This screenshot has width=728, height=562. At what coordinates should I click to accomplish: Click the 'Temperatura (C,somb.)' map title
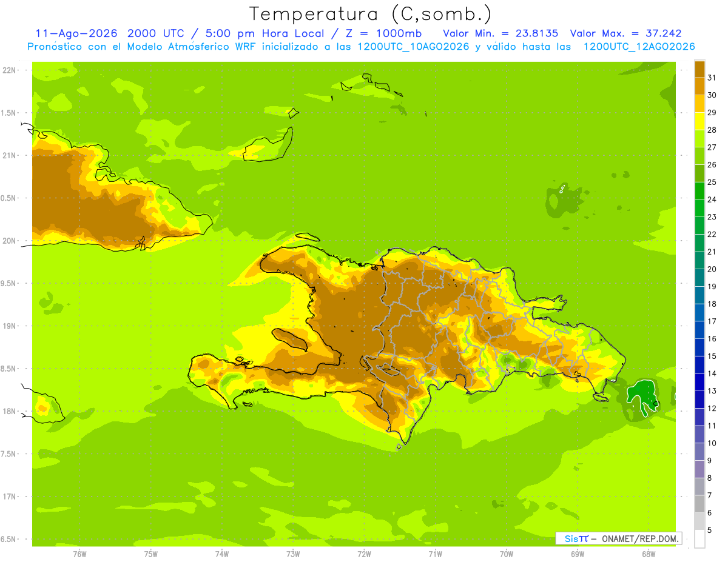[x=371, y=15]
